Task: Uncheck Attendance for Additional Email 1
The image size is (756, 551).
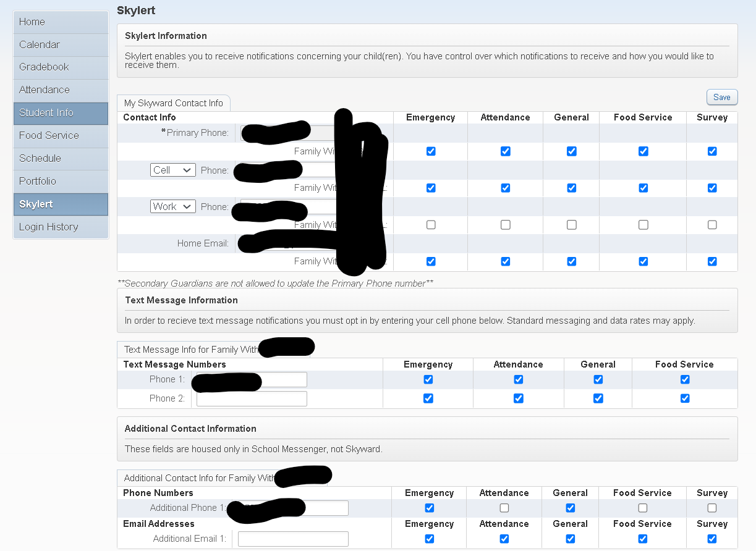Action: tap(504, 539)
